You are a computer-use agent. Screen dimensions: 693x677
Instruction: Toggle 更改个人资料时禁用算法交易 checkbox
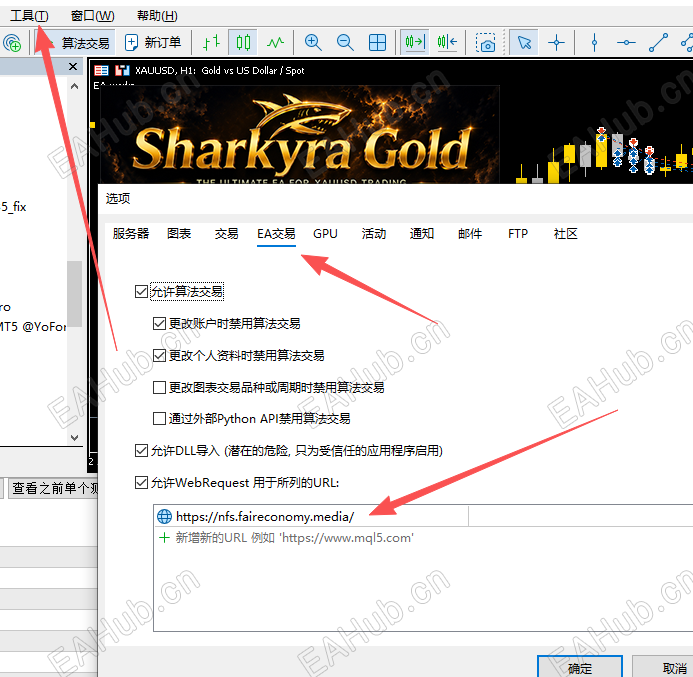click(159, 355)
